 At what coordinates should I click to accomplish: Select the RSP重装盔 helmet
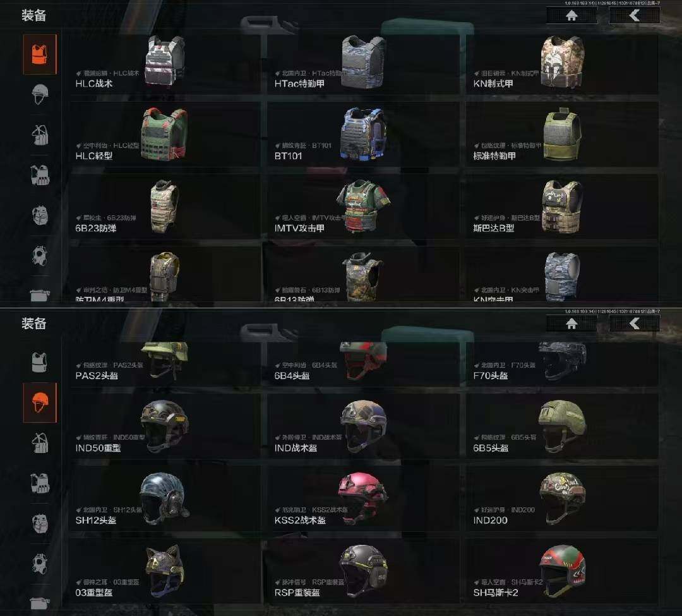[364, 571]
